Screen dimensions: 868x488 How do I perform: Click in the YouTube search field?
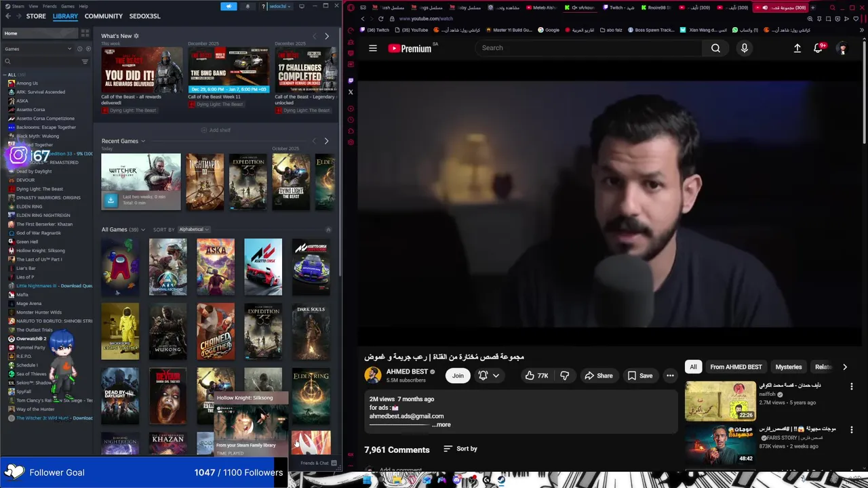(590, 48)
